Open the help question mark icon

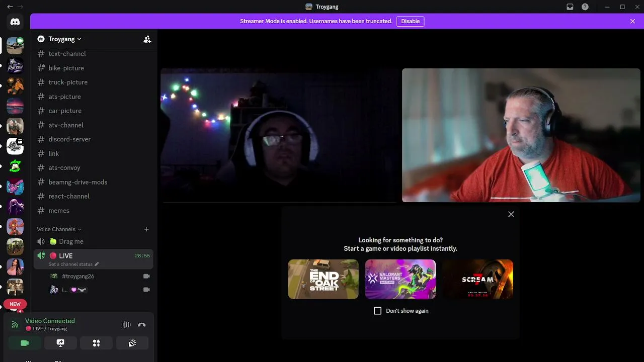click(x=585, y=7)
